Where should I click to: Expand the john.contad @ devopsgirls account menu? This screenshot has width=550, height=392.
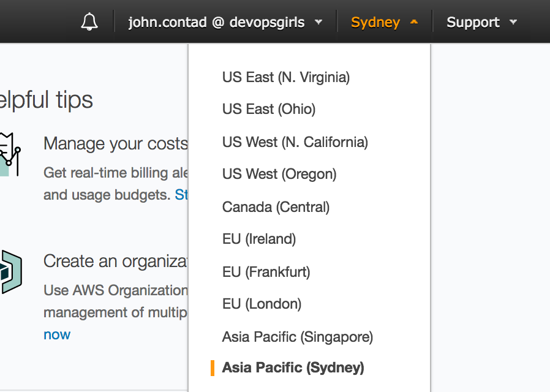click(225, 23)
